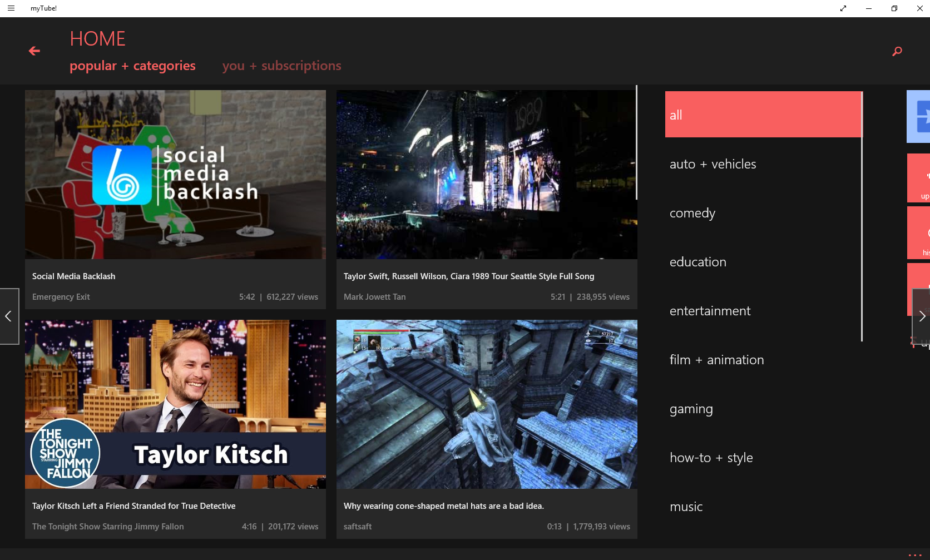The height and width of the screenshot is (560, 930).
Task: Open The Tonight Show Starring Jimmy Fallon channel
Action: click(107, 527)
